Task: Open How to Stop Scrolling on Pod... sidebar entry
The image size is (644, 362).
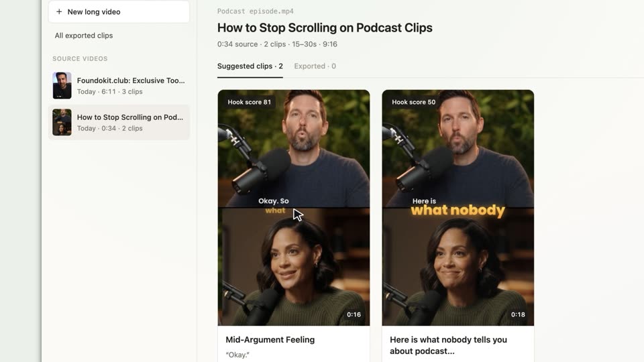Action: 119,122
